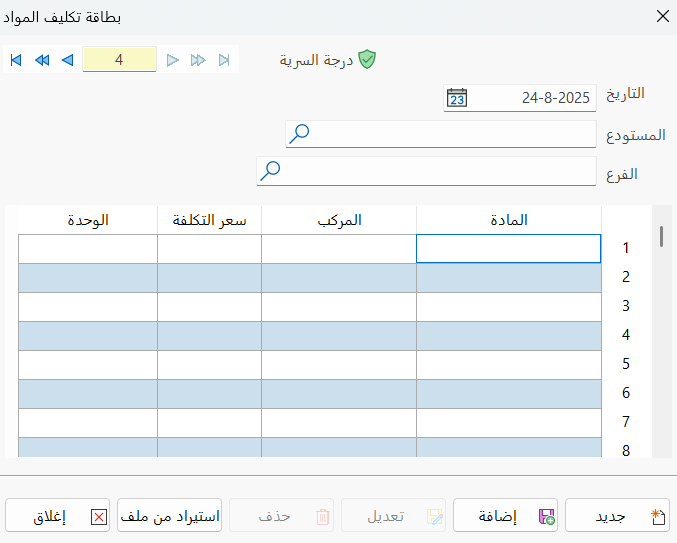Screen dimensions: 677x543
Task: Go to previous record arrow
Action: tap(67, 60)
